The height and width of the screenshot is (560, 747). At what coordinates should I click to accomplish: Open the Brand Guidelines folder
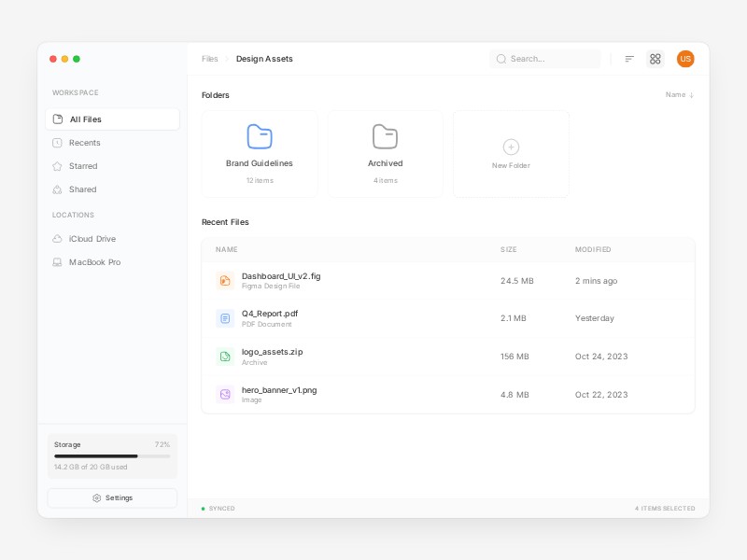(260, 154)
